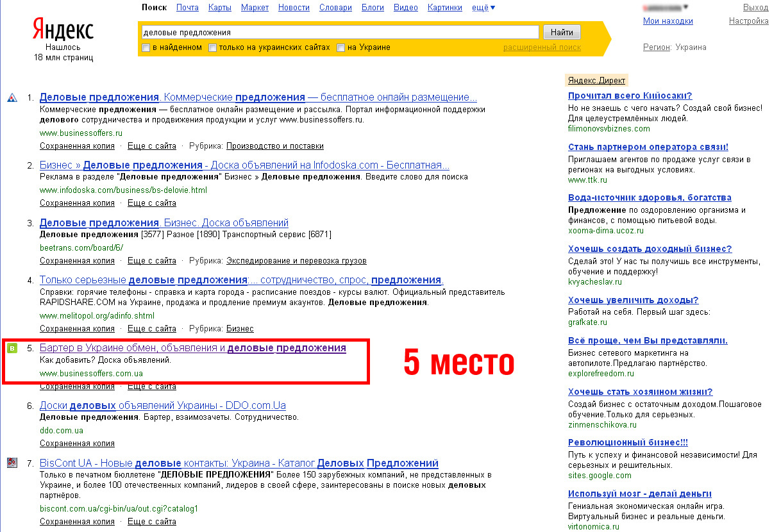Open Словари service

coord(335,8)
